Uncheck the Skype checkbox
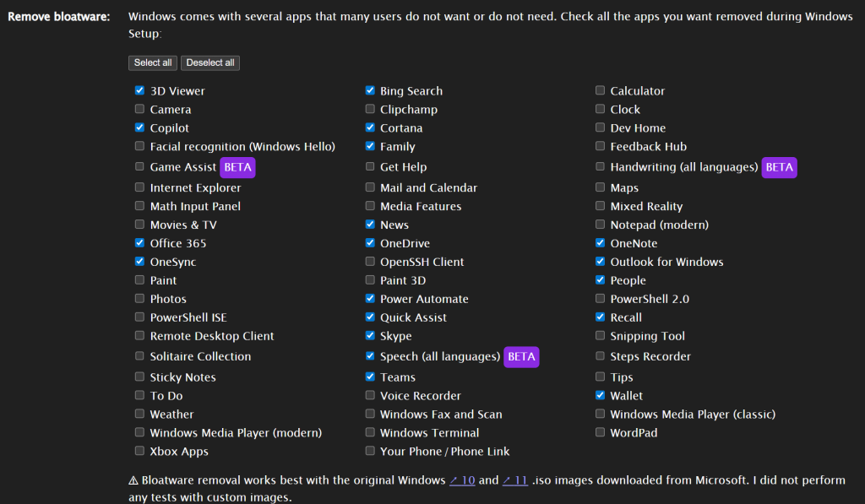This screenshot has height=504, width=865. (x=370, y=335)
